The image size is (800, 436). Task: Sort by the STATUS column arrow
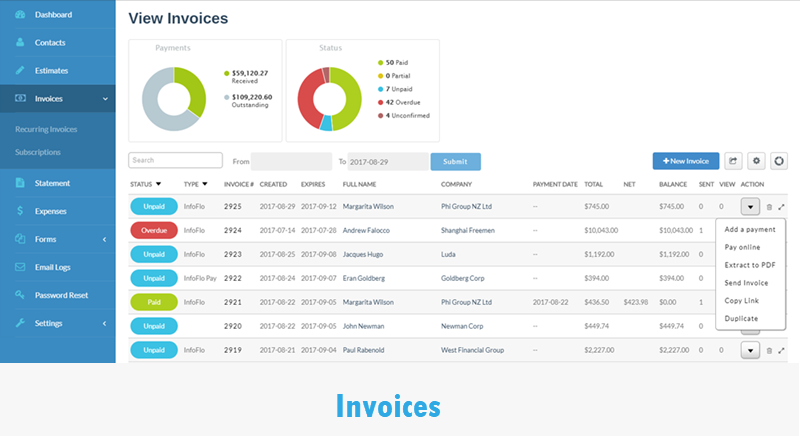pos(159,184)
